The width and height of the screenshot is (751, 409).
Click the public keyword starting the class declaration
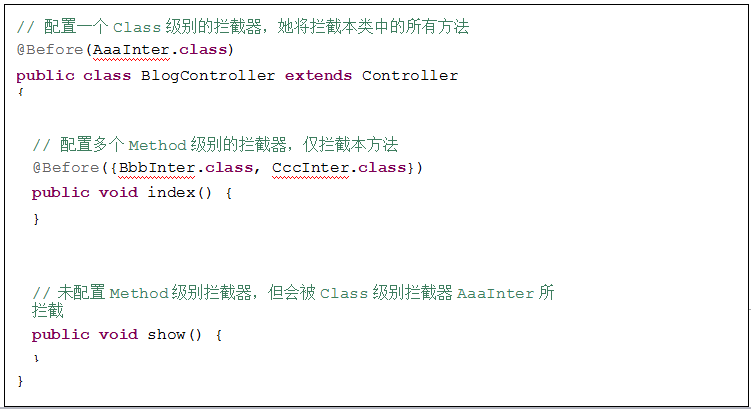click(x=44, y=76)
